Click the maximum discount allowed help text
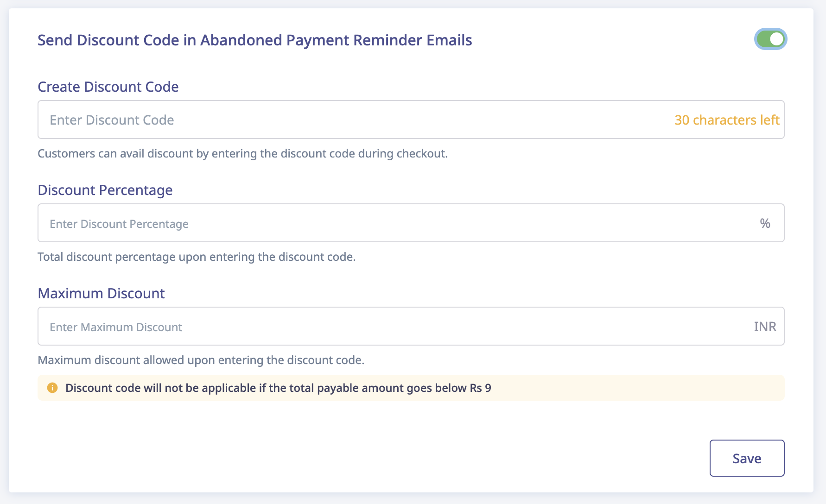826x504 pixels. (x=201, y=360)
